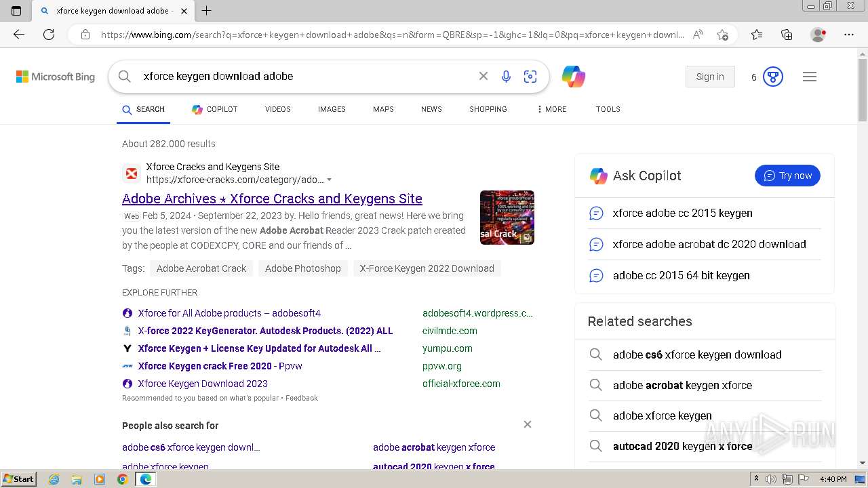Launch Chrome from taskbar
Image resolution: width=868 pixels, height=488 pixels.
coord(122,479)
